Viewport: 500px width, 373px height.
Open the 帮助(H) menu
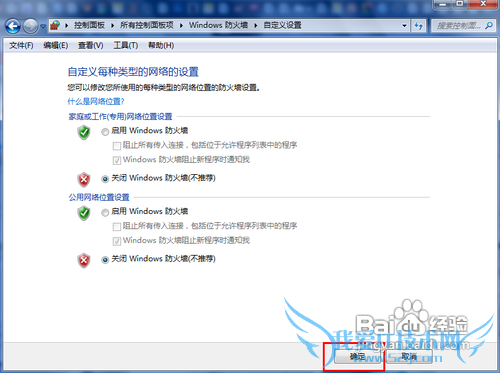coord(161,45)
